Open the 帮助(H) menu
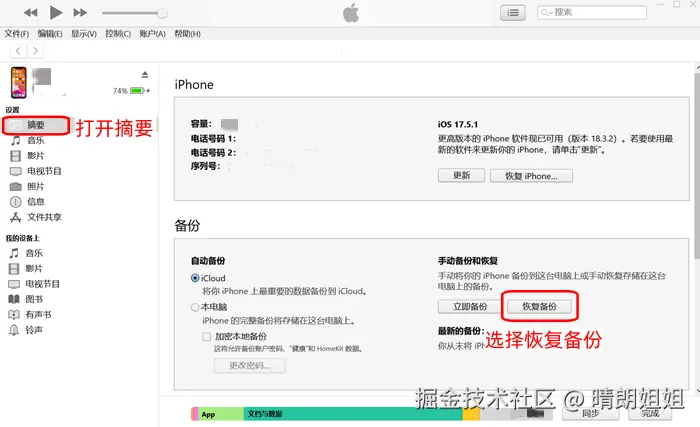This screenshot has width=700, height=427. (187, 33)
